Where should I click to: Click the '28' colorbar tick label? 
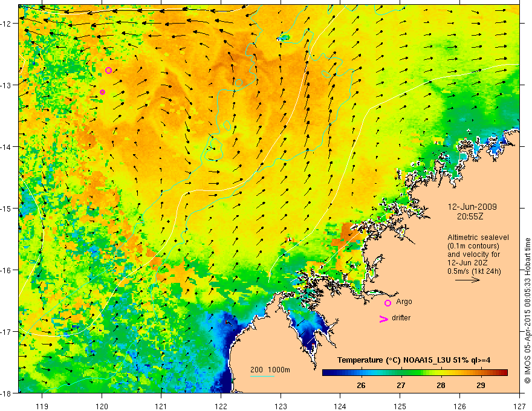click(441, 385)
